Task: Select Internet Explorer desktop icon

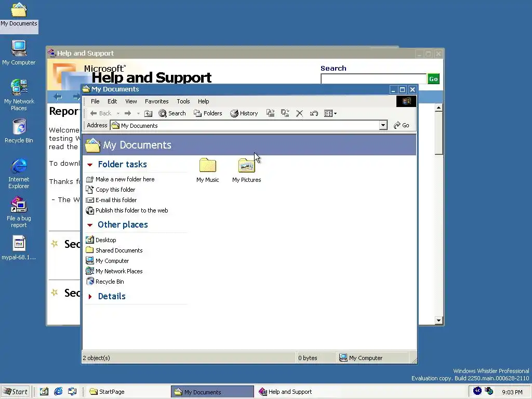Action: 19,174
